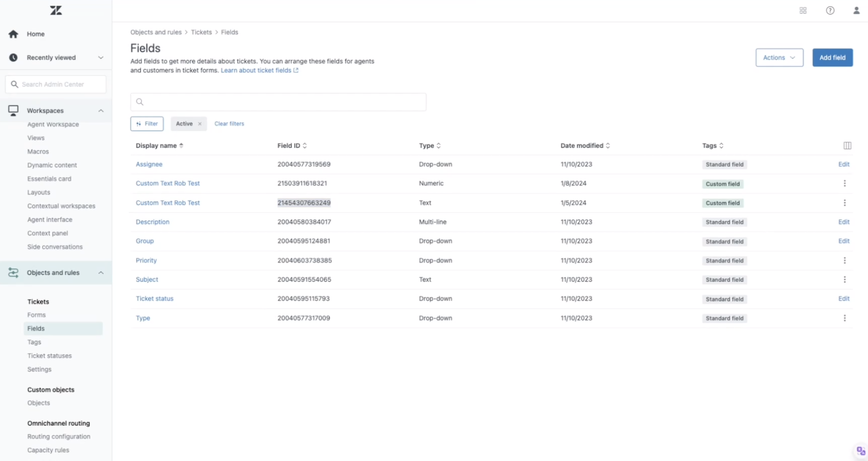Open the user profile icon
This screenshot has height=461, width=868.
856,10
